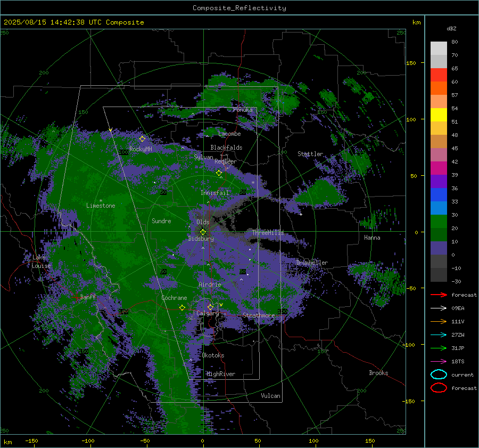
Task: Click the Cochrane town label
Action: point(174,298)
